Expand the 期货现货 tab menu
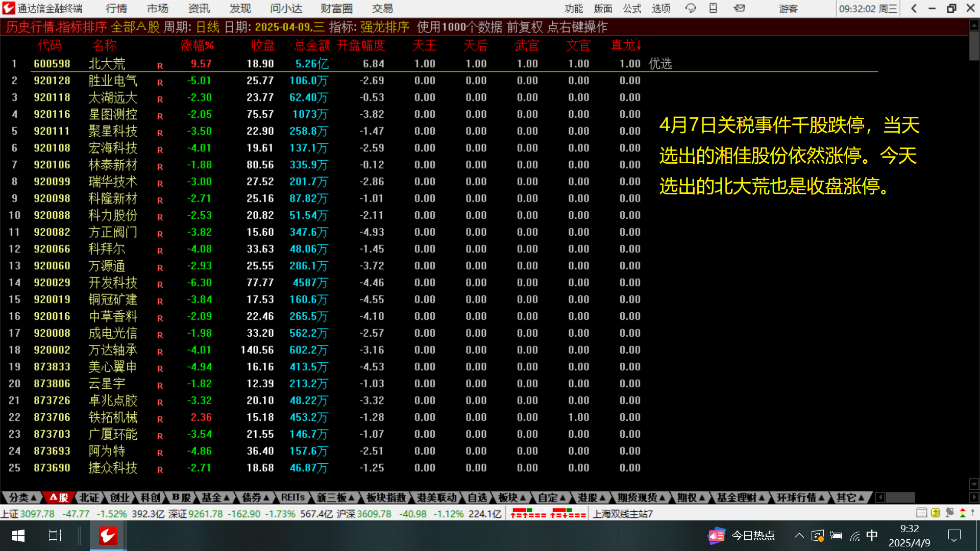 click(641, 497)
